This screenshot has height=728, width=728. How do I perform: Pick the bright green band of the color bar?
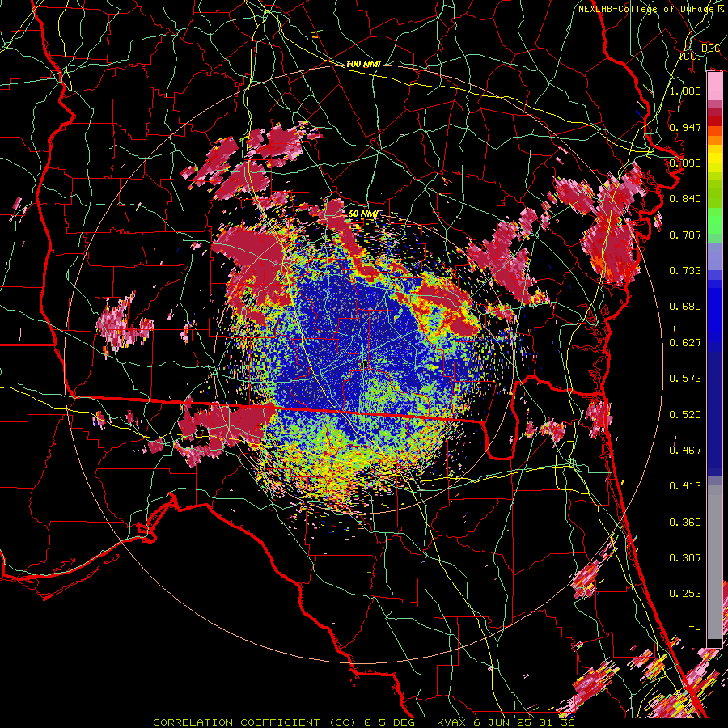[714, 221]
